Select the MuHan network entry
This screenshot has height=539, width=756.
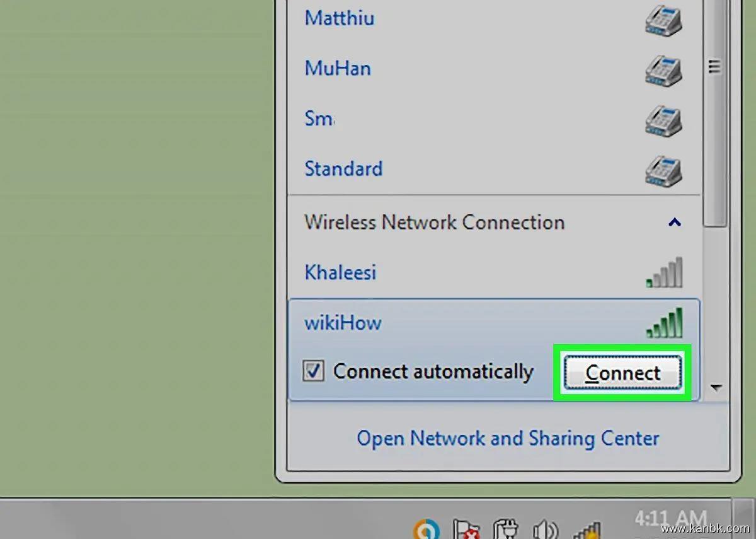point(338,69)
